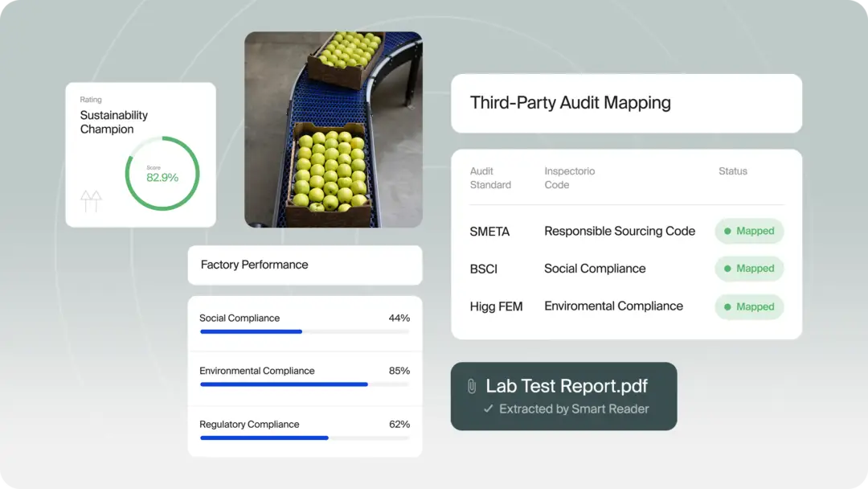Viewport: 868px width, 489px height.
Task: Click the Environmental Compliance progress bar
Action: pos(305,384)
